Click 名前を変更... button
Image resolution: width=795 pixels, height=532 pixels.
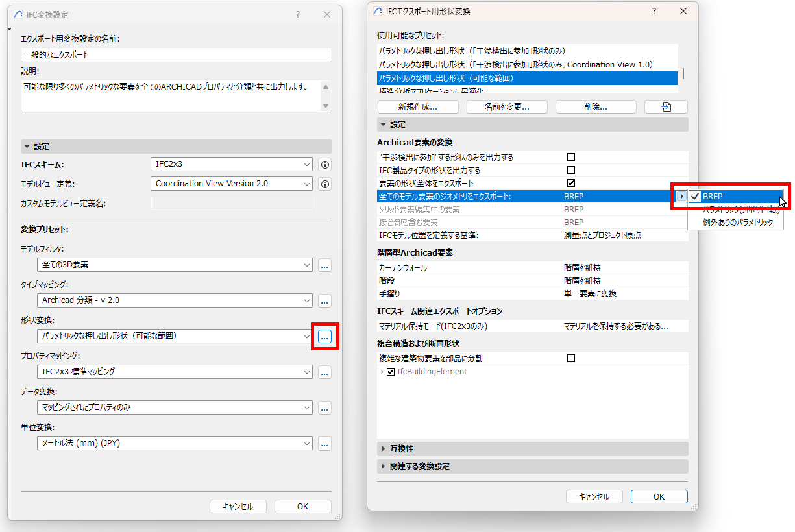(x=507, y=107)
